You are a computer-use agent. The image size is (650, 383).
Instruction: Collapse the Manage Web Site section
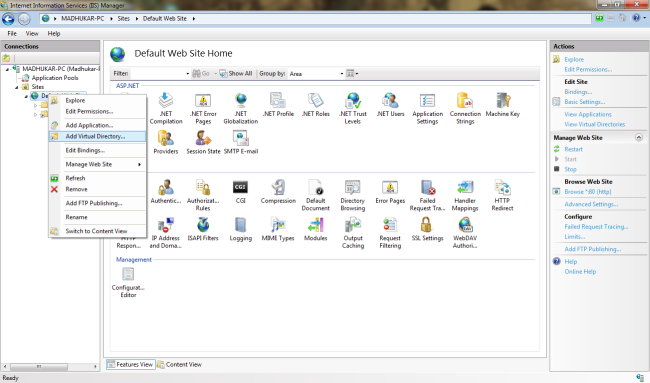pyautogui.click(x=639, y=138)
